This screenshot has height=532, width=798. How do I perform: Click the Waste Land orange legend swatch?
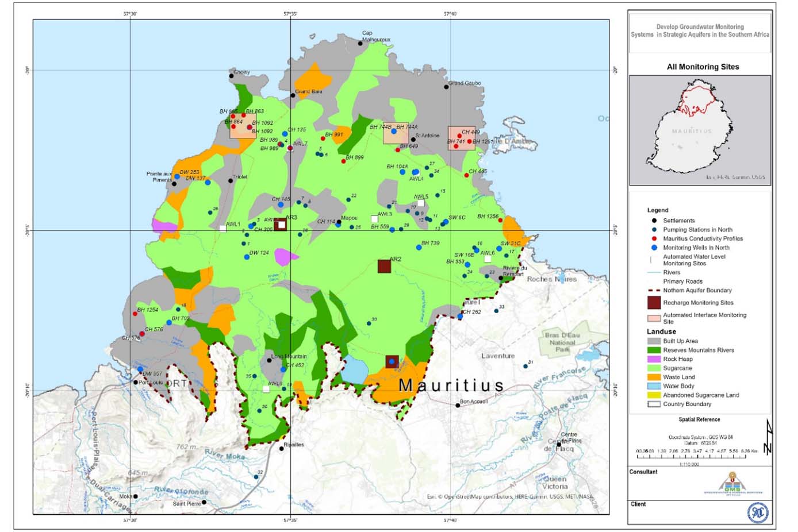tap(654, 377)
